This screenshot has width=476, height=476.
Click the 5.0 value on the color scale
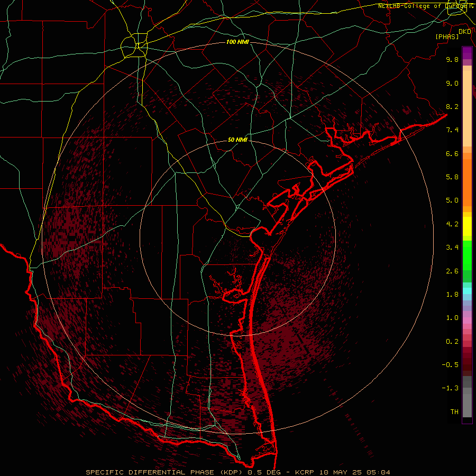[x=452, y=200]
